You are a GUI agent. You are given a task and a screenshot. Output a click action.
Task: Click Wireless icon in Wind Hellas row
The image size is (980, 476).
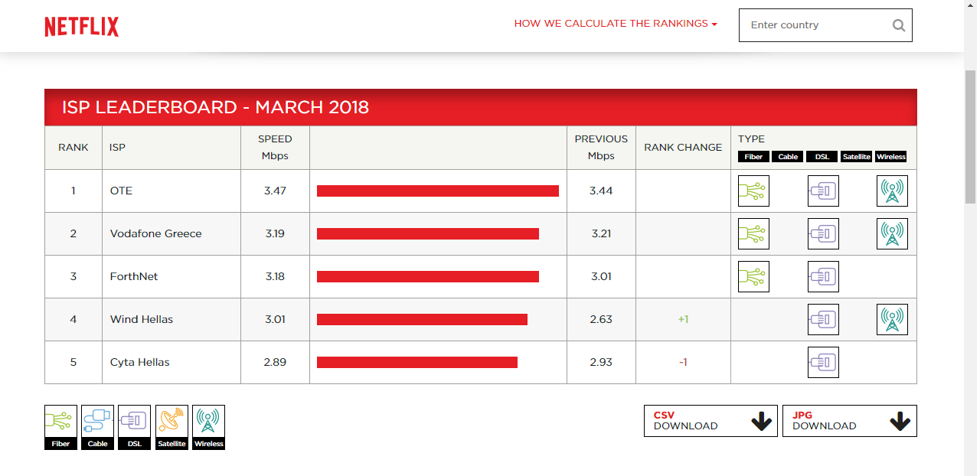pyautogui.click(x=892, y=319)
